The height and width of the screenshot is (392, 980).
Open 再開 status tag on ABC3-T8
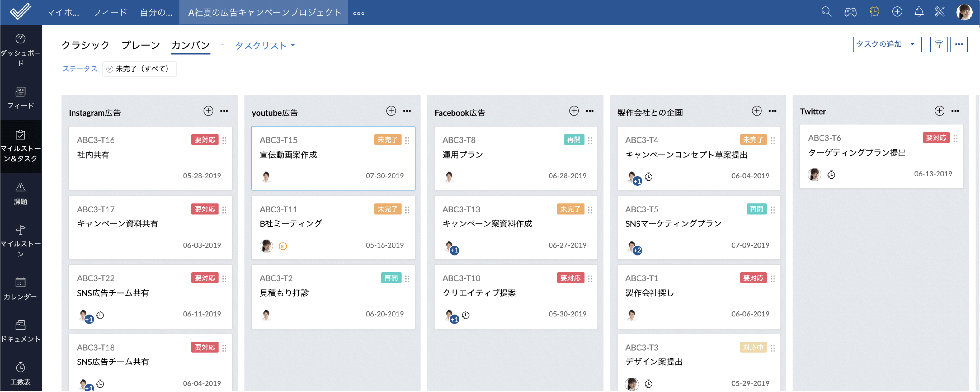pyautogui.click(x=574, y=140)
